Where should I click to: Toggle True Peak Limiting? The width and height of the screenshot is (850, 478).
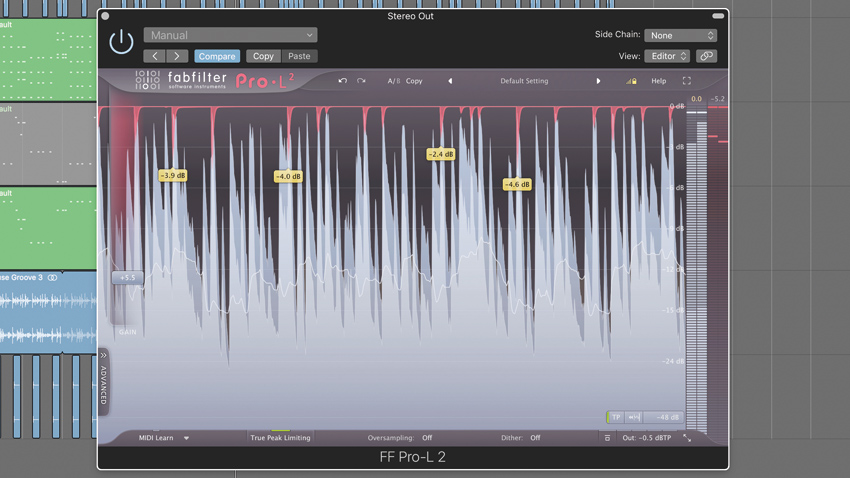tap(280, 438)
